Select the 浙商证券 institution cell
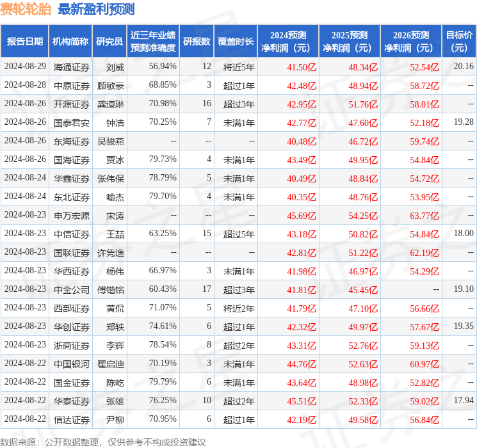Viewport: 477px width, 448px height. (x=72, y=346)
